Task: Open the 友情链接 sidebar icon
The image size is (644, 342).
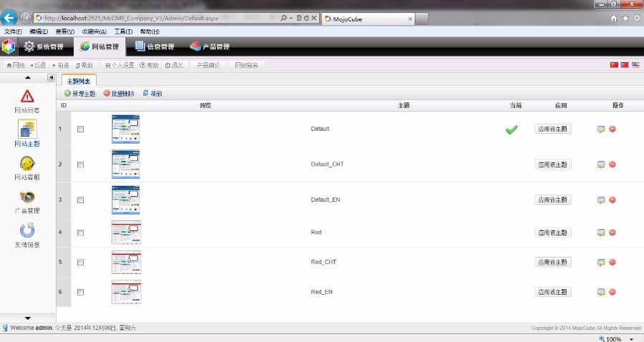Action: pyautogui.click(x=27, y=230)
